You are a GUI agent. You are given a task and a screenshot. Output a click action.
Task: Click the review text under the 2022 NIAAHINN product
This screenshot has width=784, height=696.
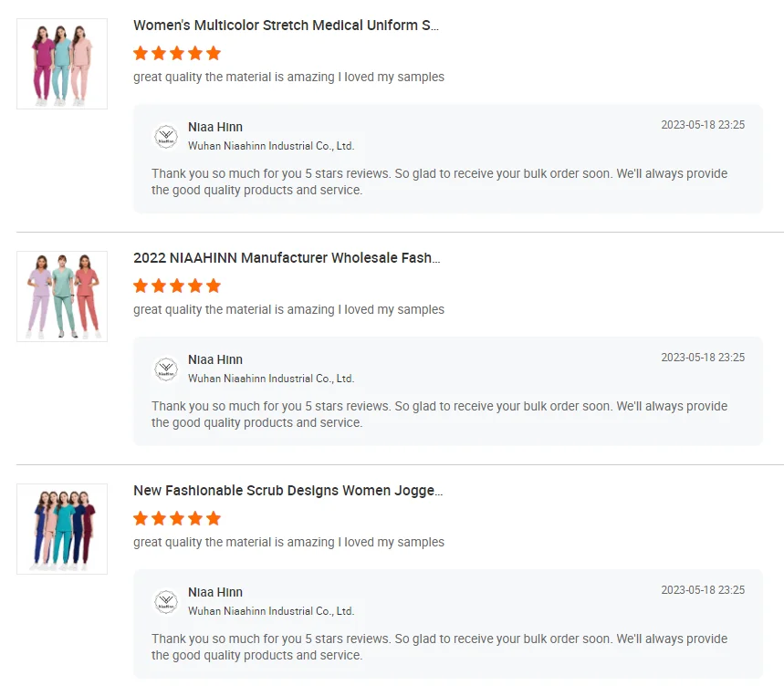[288, 309]
